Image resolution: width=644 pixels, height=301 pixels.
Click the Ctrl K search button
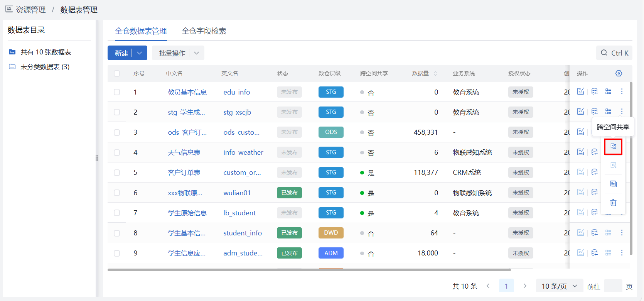tap(614, 53)
